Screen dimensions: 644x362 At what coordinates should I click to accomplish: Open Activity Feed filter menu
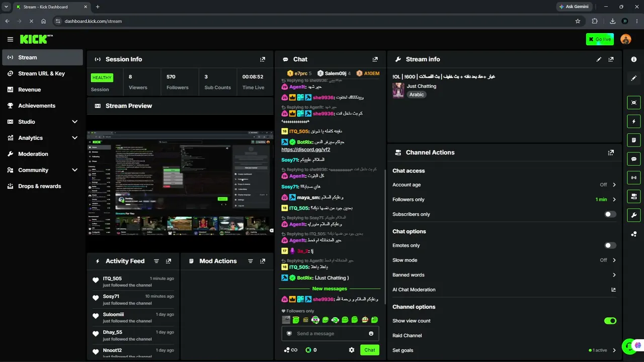tap(156, 261)
